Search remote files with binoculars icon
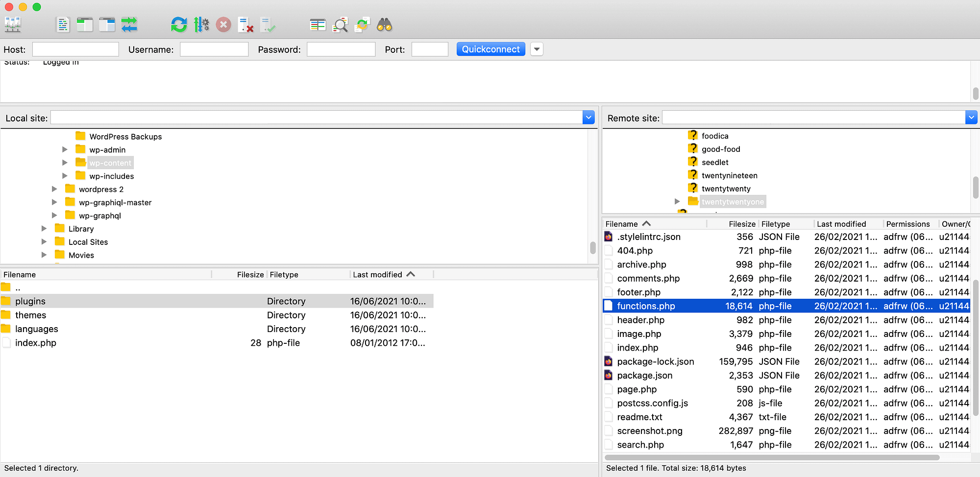 385,24
